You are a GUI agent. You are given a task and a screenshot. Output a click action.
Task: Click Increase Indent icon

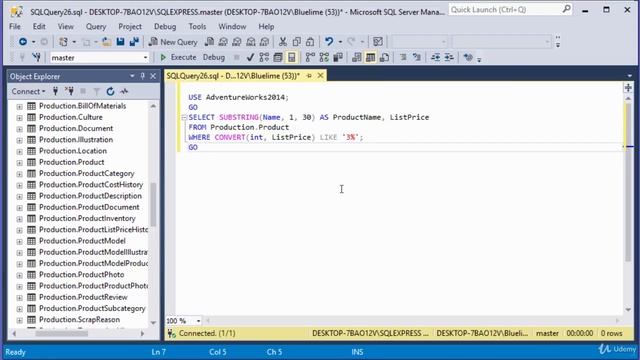point(449,58)
